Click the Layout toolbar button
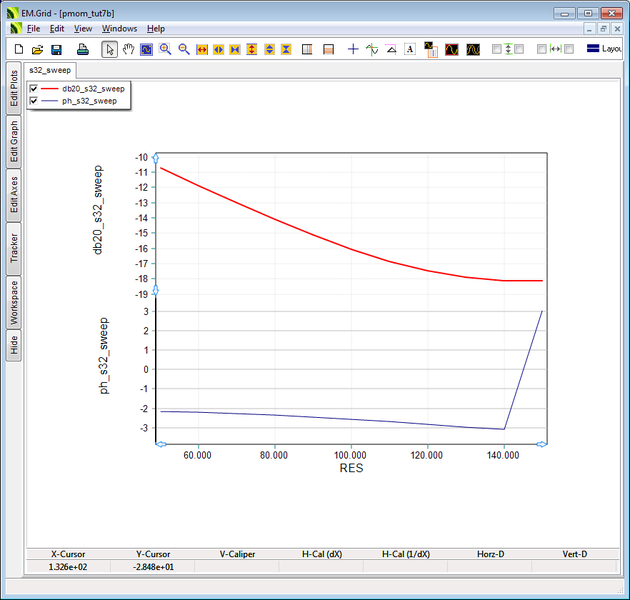This screenshot has height=600, width=630. coord(603,49)
